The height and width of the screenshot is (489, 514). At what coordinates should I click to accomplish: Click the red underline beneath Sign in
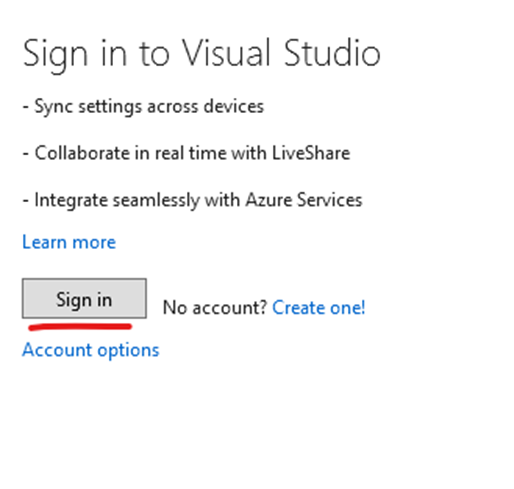(x=80, y=326)
